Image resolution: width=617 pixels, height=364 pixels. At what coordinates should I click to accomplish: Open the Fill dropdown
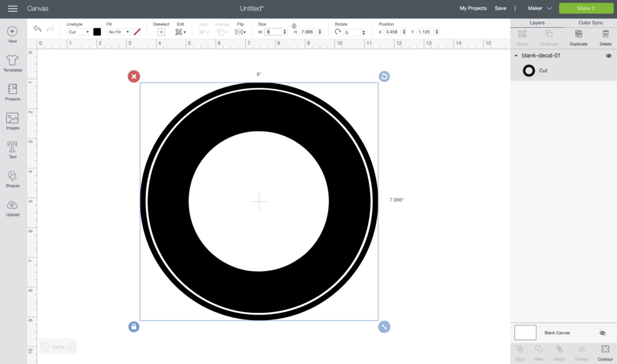tap(118, 32)
